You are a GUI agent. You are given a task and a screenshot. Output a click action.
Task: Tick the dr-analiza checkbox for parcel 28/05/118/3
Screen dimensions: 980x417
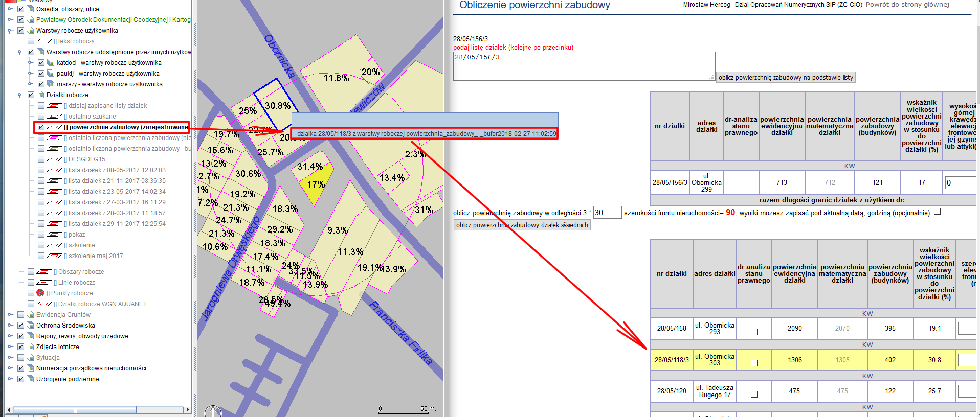pos(753,363)
